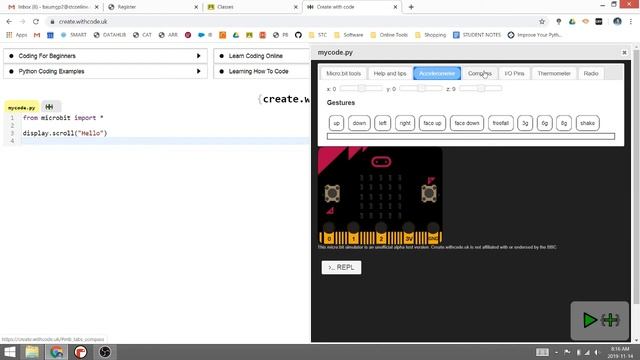Viewport: 640px width, 360px height.
Task: Open the STUDENT NOTES bookmark
Action: [x=477, y=35]
